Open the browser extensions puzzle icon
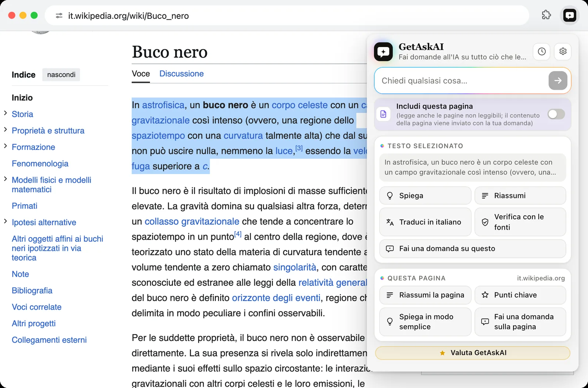 [x=546, y=15]
